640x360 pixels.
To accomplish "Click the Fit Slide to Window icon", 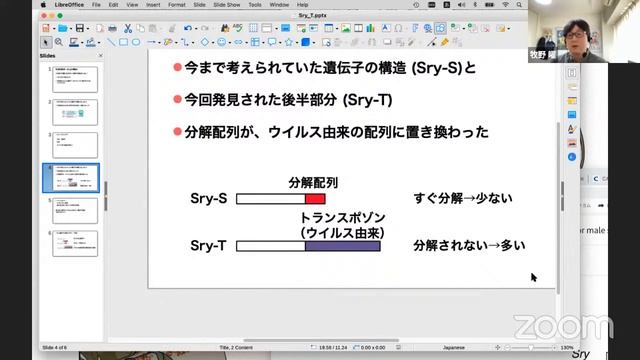I will click(498, 347).
